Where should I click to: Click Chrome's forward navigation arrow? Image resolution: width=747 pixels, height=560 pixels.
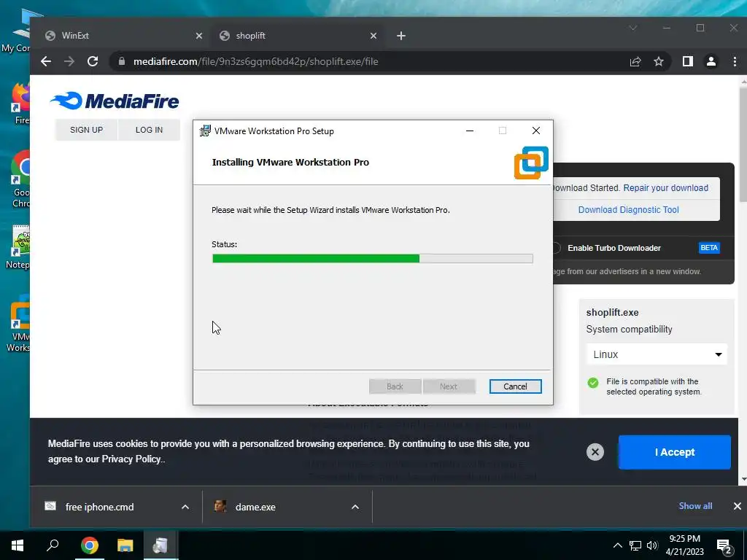click(69, 61)
